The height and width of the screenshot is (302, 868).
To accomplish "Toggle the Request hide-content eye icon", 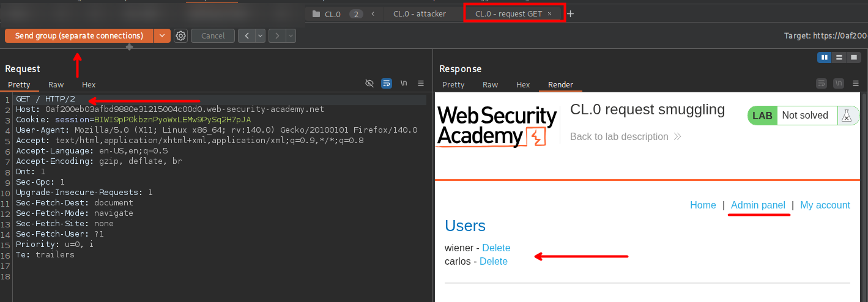I will tap(369, 83).
